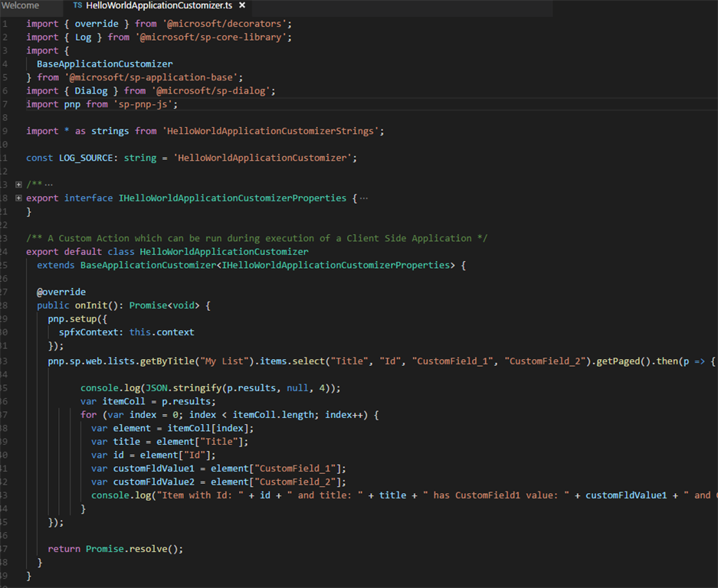Click itemColl.length in the for loop
The width and height of the screenshot is (718, 588).
point(274,415)
